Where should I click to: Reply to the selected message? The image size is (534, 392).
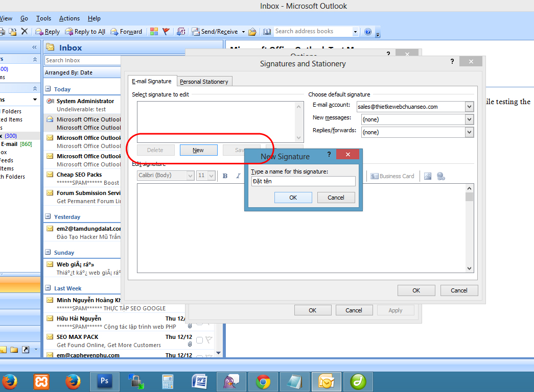click(x=48, y=32)
